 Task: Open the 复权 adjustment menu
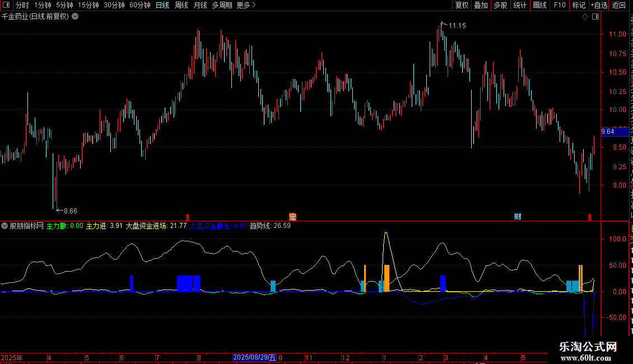pyautogui.click(x=462, y=5)
